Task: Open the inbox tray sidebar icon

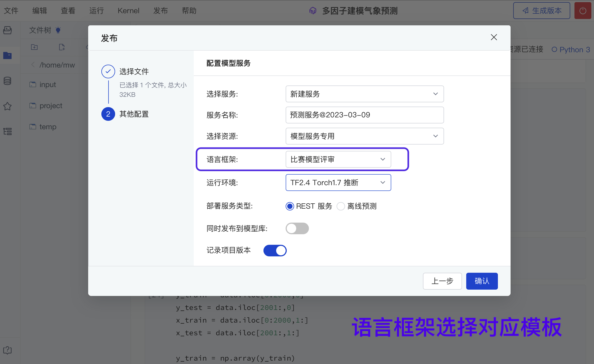Action: [x=7, y=30]
